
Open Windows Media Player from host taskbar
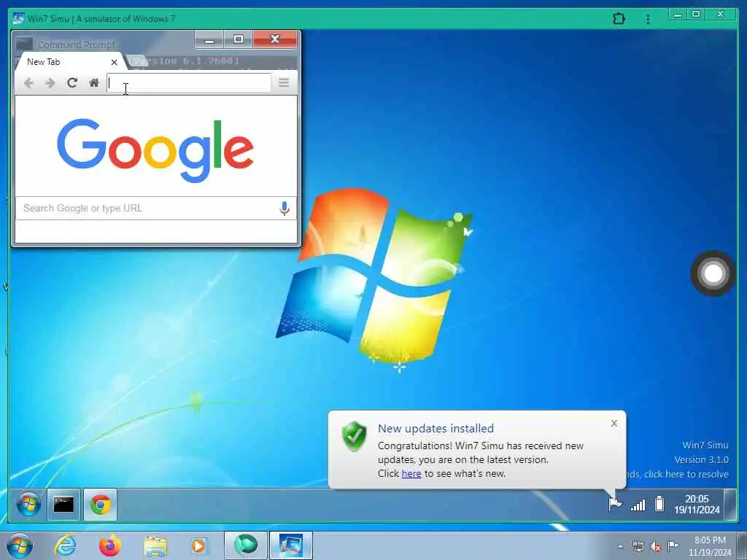(x=198, y=545)
